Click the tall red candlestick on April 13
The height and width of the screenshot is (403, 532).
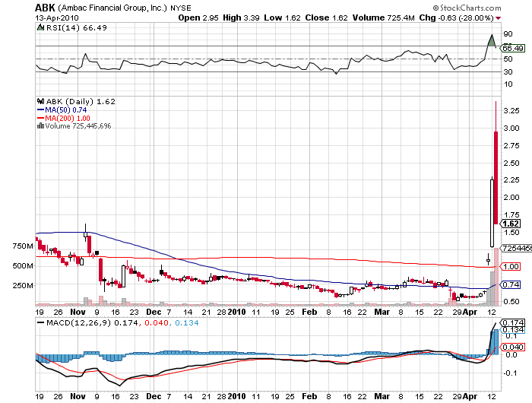pos(496,178)
